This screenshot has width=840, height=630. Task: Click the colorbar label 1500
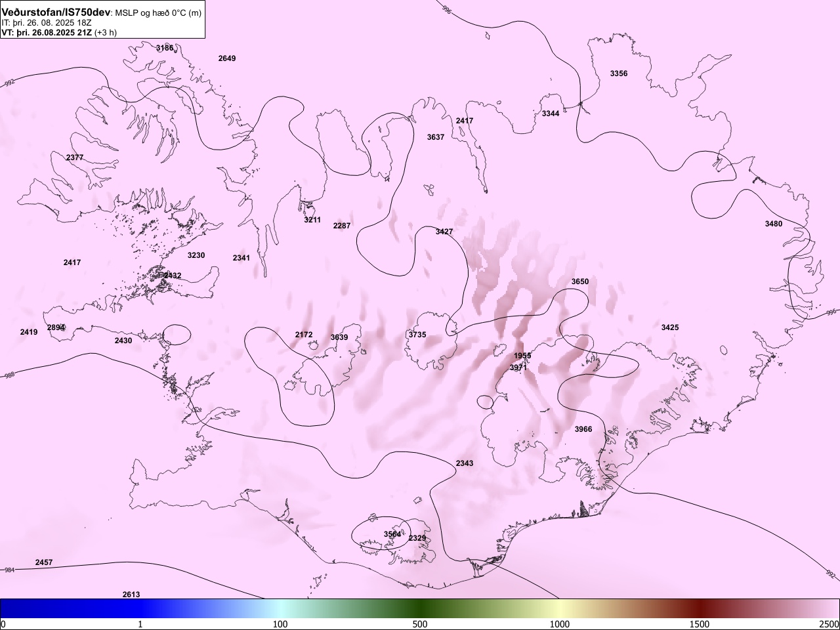coord(700,623)
